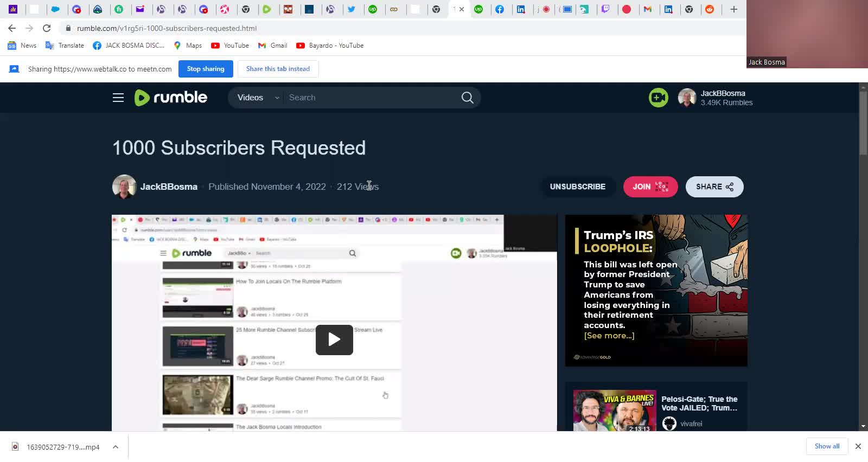Click the Rumble logo
Screen dimensions: 868x462
171,98
